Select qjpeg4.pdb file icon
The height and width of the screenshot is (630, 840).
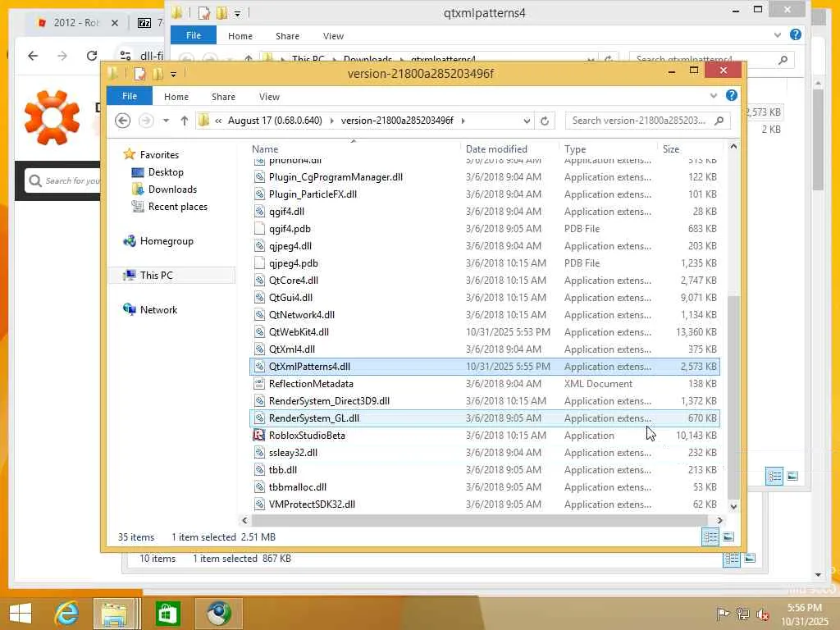pos(259,263)
